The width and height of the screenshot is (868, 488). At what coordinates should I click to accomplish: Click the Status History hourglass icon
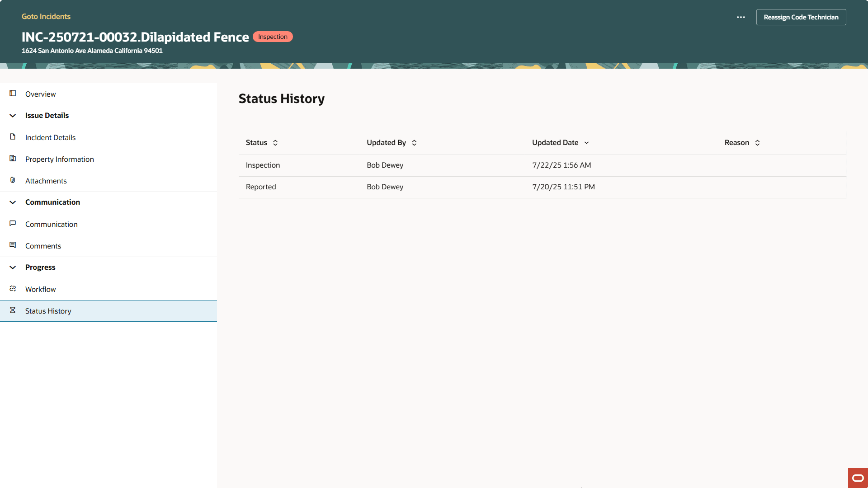click(13, 310)
